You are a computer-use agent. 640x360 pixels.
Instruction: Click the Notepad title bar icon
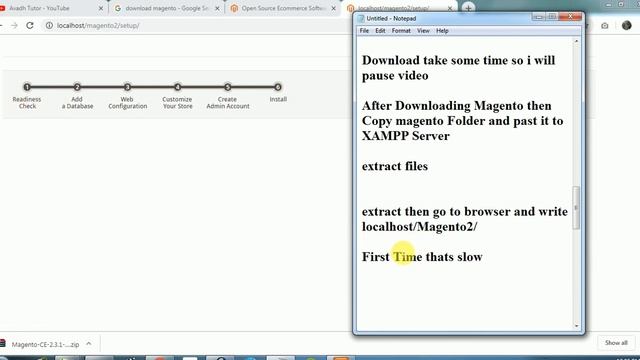[361, 18]
